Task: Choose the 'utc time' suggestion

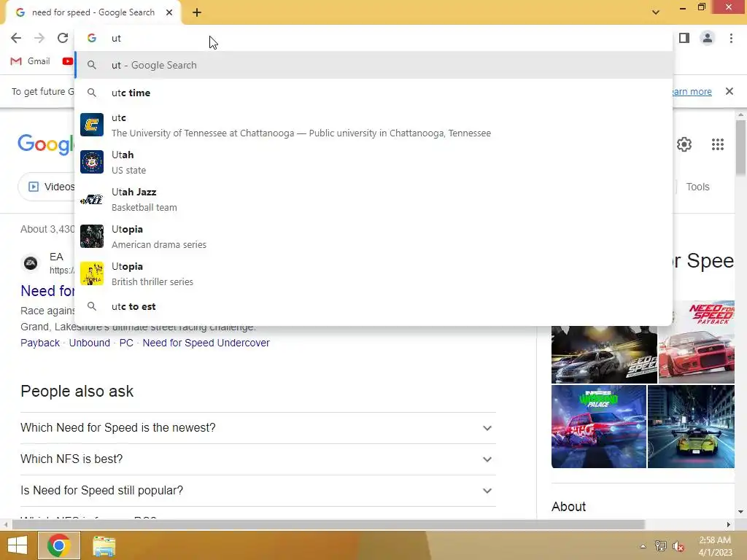Action: 374,93
